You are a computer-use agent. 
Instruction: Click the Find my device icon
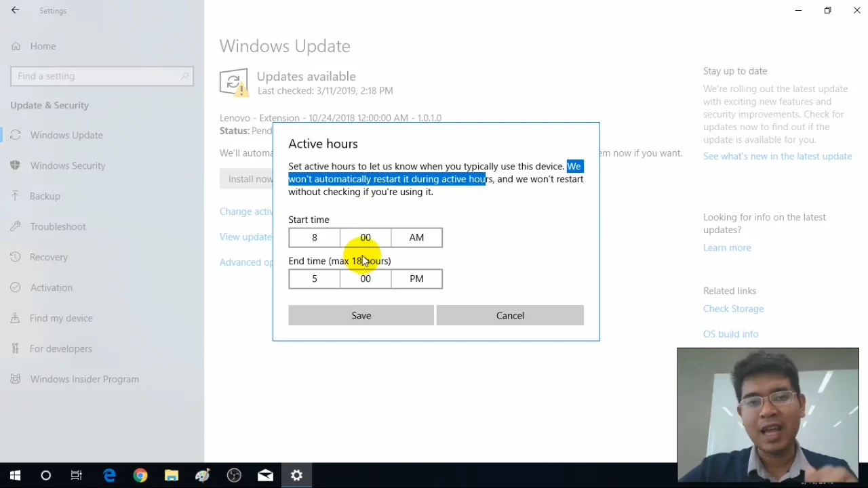[15, 318]
